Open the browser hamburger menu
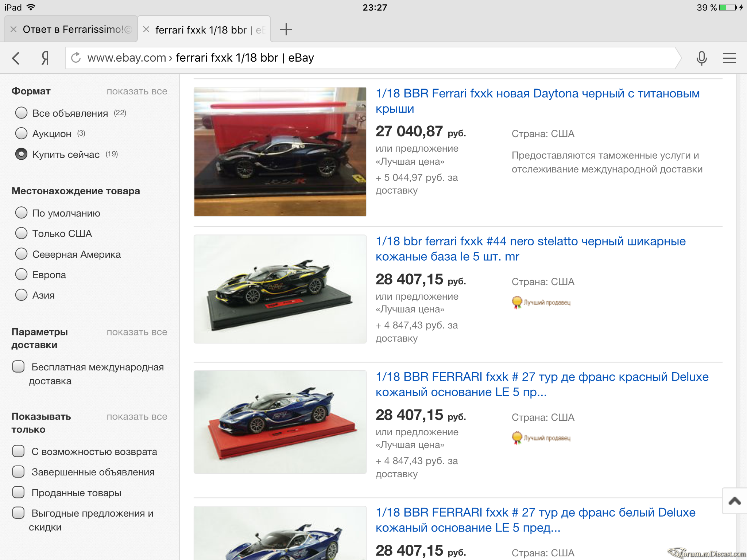 [x=729, y=58]
